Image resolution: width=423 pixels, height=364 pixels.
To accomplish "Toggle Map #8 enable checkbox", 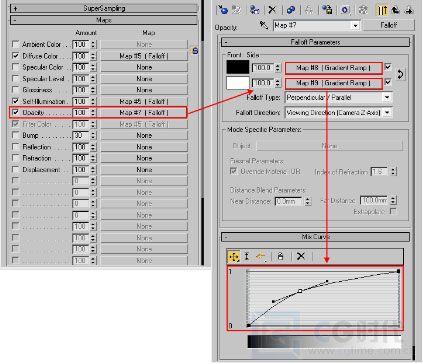I will [x=388, y=67].
